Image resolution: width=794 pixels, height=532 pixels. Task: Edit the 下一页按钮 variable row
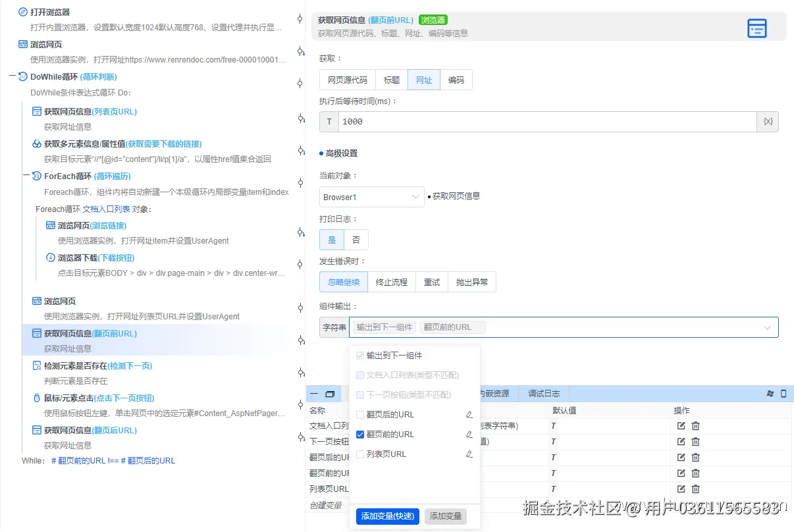tap(681, 441)
